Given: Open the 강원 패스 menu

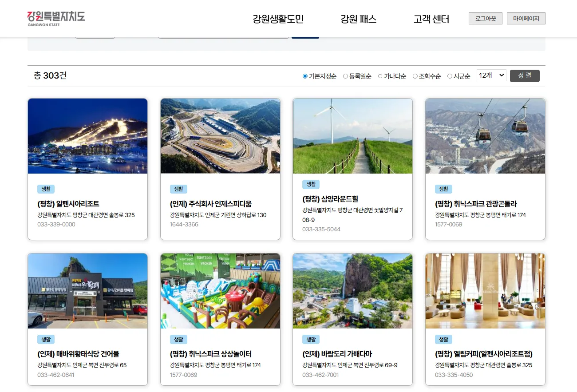Looking at the screenshot, I should [358, 19].
